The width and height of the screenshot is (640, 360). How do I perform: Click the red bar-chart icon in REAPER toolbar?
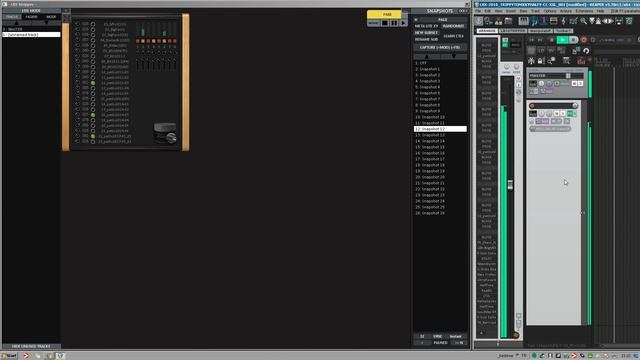(581, 61)
